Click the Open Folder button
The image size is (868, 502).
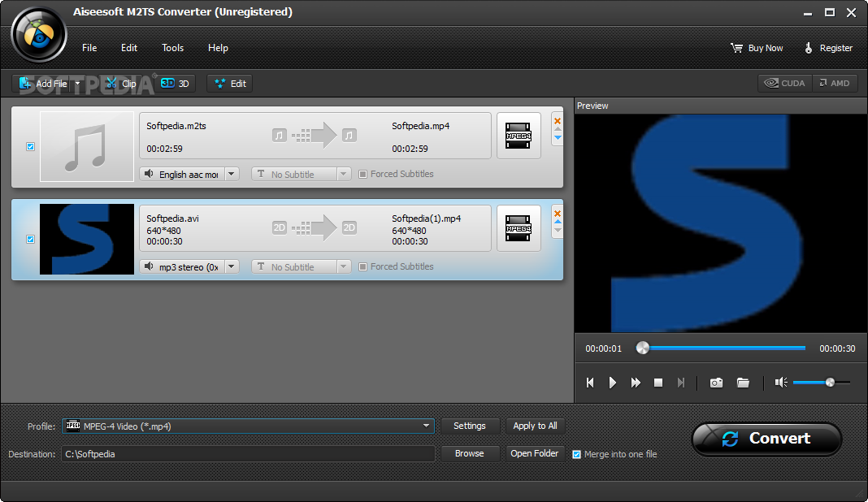click(x=535, y=453)
